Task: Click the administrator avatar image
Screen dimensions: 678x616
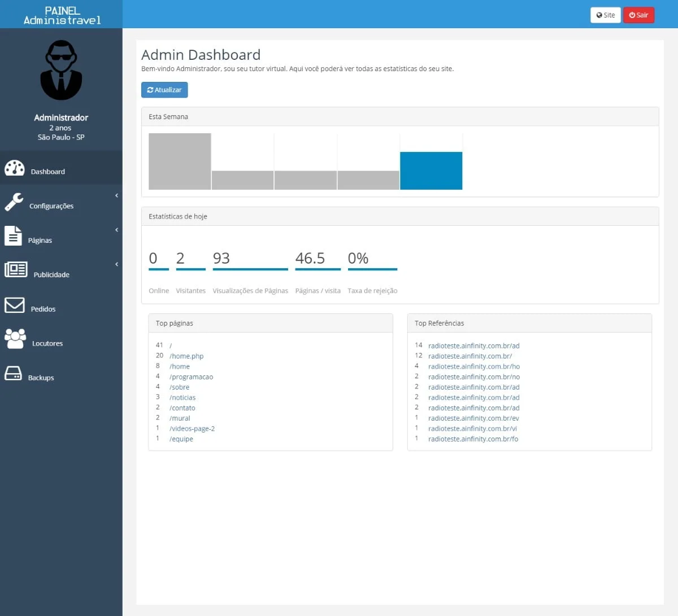Action: pos(61,71)
